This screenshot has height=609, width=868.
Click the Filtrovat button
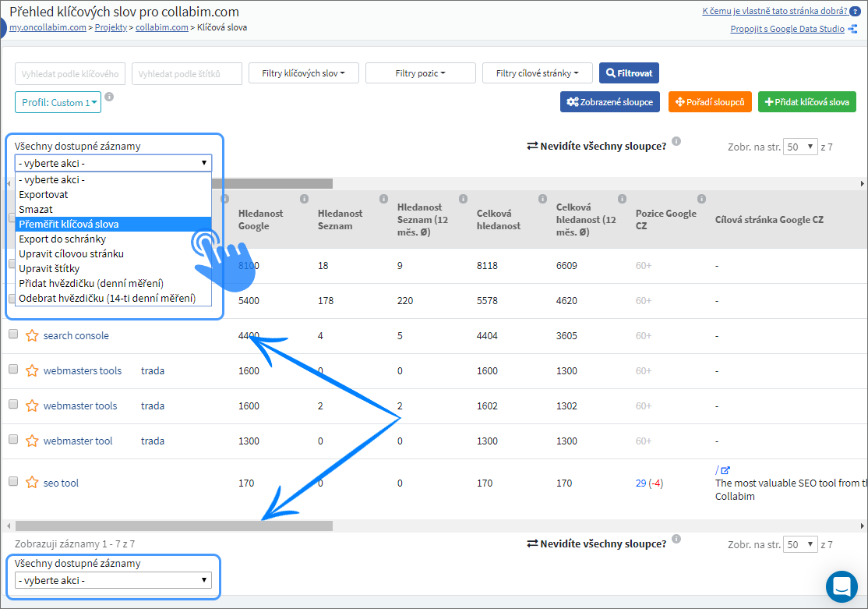(629, 73)
